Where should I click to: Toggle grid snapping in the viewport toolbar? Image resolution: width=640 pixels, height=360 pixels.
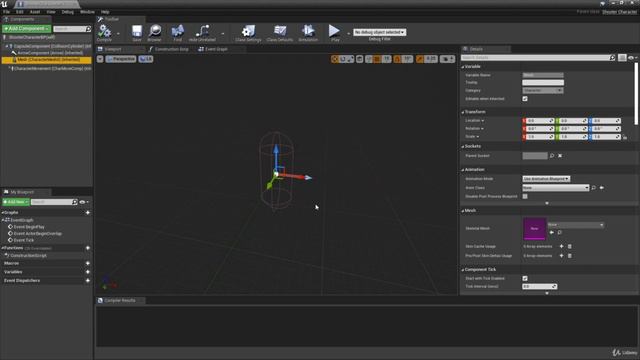pyautogui.click(x=377, y=59)
